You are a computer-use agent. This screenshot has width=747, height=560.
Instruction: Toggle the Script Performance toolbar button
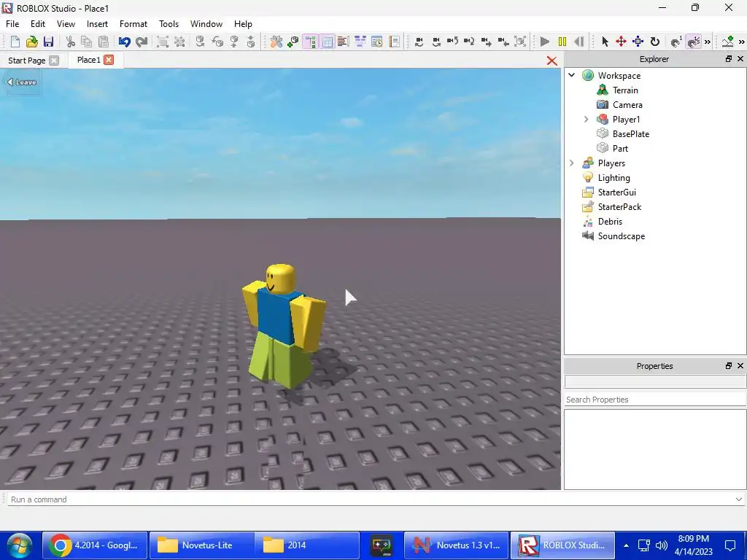[377, 42]
